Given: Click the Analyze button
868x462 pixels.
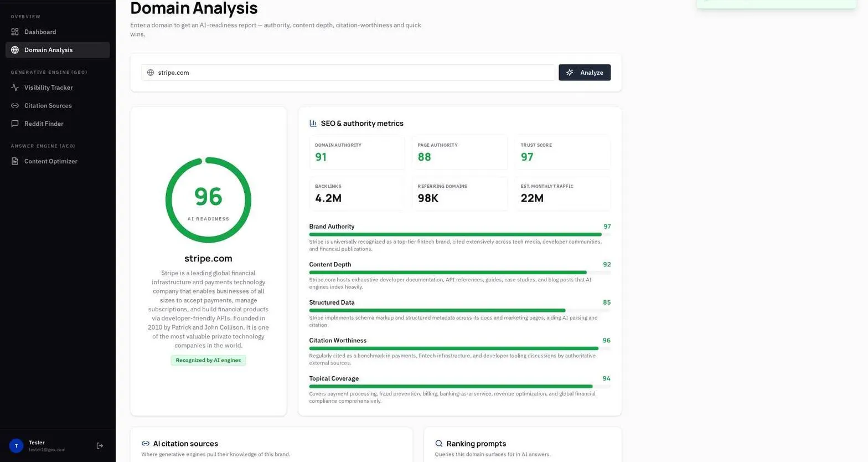Looking at the screenshot, I should point(585,73).
